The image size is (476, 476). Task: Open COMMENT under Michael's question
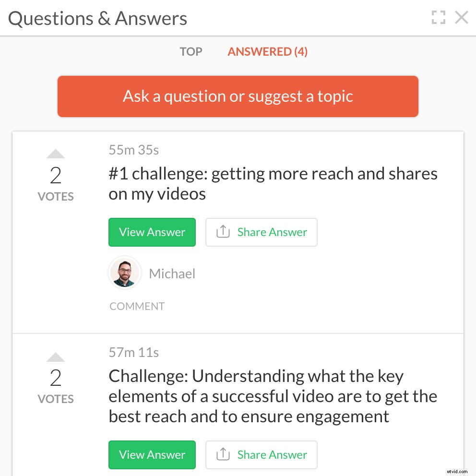click(x=137, y=306)
